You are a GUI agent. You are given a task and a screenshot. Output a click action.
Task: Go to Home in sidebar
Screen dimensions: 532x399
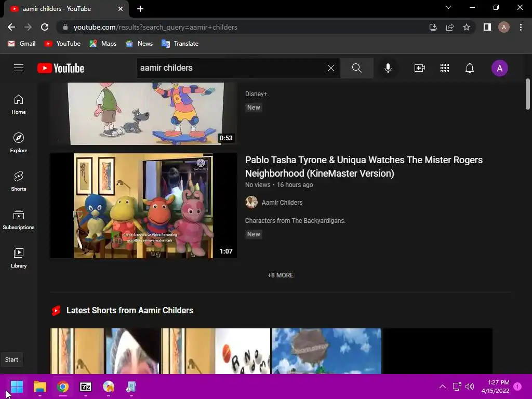click(x=19, y=104)
